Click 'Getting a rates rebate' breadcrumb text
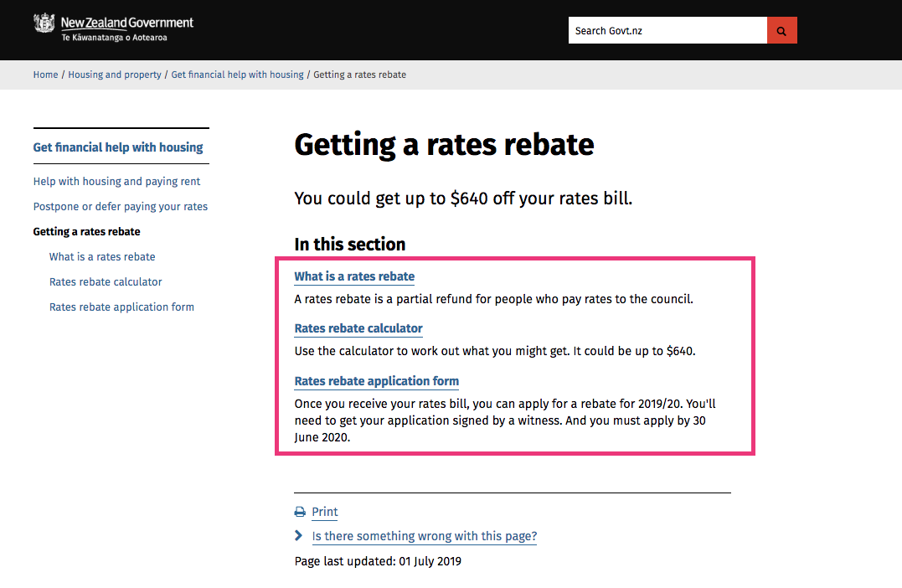The width and height of the screenshot is (902, 588). 359,75
